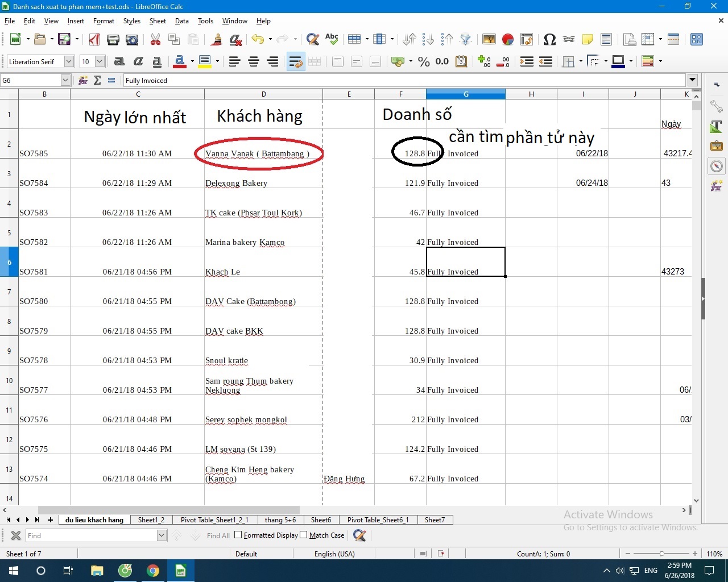Toggle the Wrap Text button

pos(295,61)
